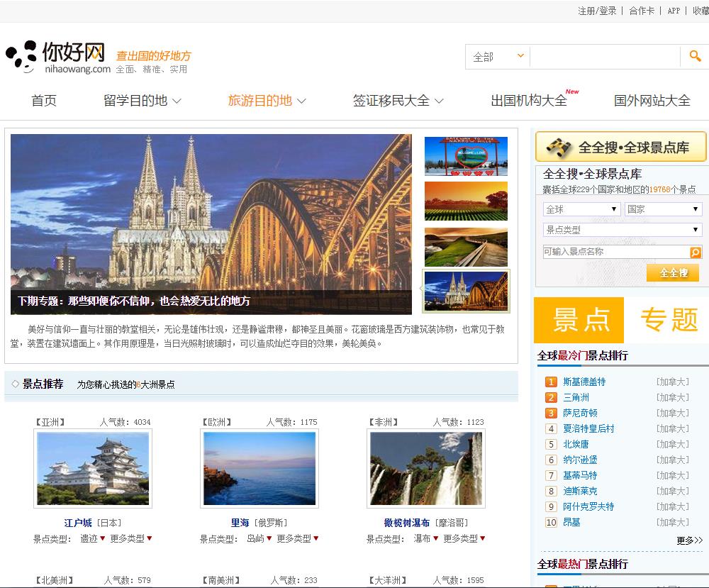This screenshot has height=588, width=709.
Task: Open 迪斯莱克 in ranking list
Action: click(580, 491)
